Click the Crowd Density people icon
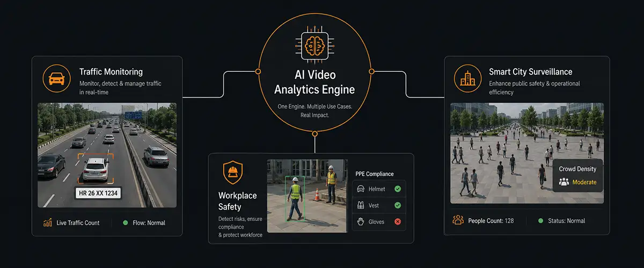644x268 pixels. coord(563,182)
